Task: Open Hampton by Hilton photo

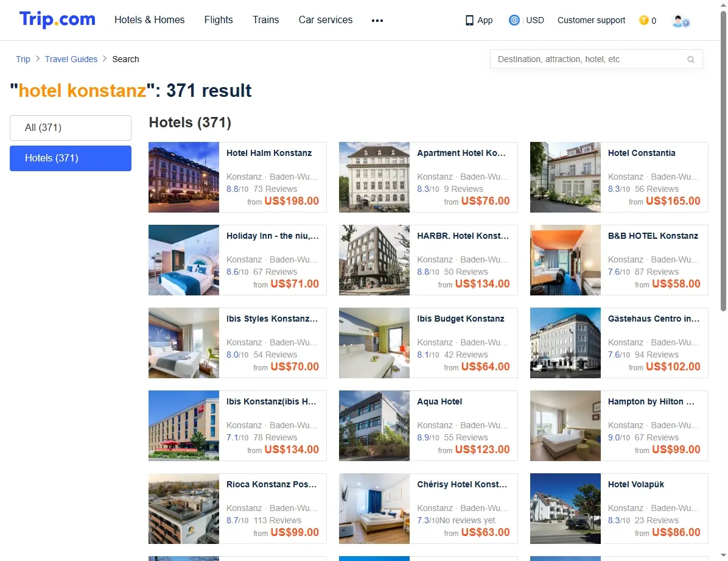Action: click(565, 426)
